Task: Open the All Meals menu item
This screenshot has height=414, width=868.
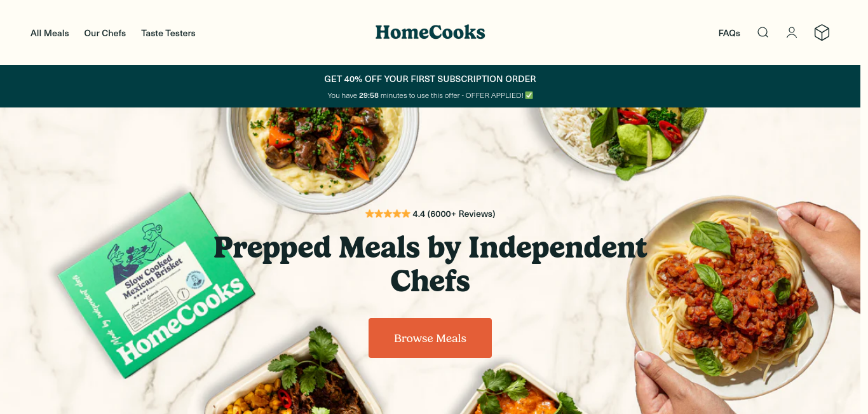Action: coord(50,33)
